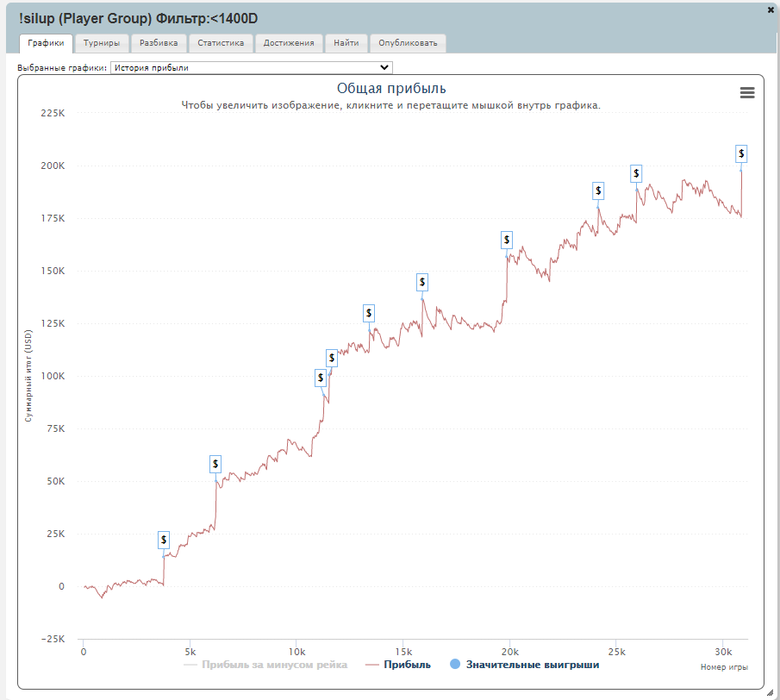This screenshot has height=700, width=780.
Task: Open the chart hamburger context menu
Action: pos(746,92)
